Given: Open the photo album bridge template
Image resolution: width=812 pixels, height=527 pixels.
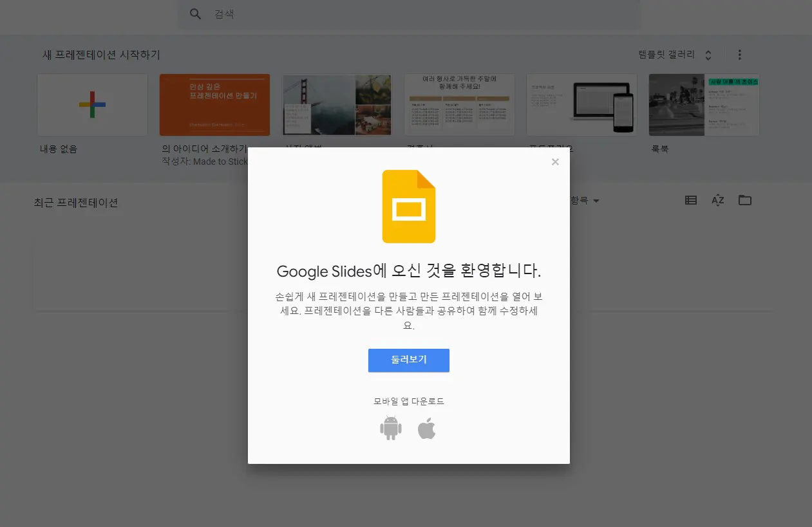Looking at the screenshot, I should tap(337, 104).
